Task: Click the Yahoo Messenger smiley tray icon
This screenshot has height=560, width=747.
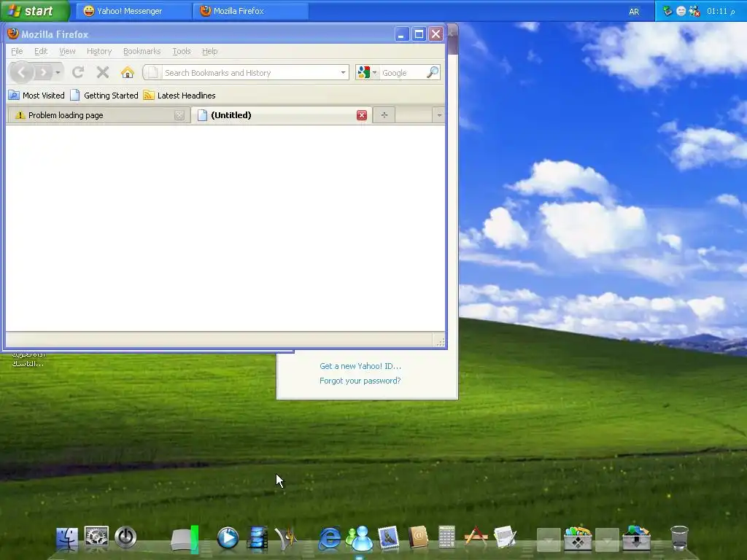Action: pyautogui.click(x=681, y=11)
